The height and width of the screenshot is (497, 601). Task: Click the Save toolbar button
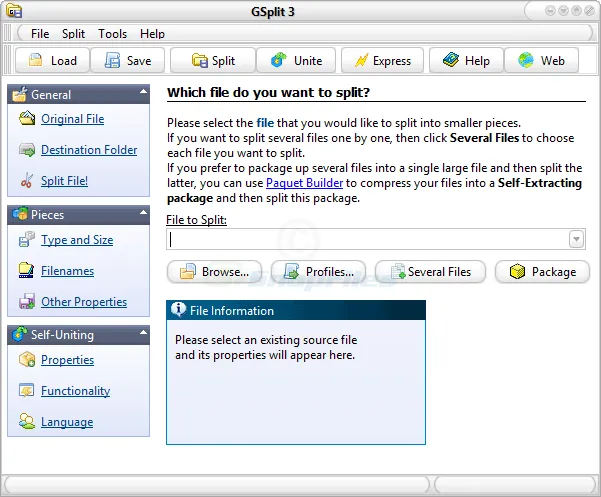(128, 61)
